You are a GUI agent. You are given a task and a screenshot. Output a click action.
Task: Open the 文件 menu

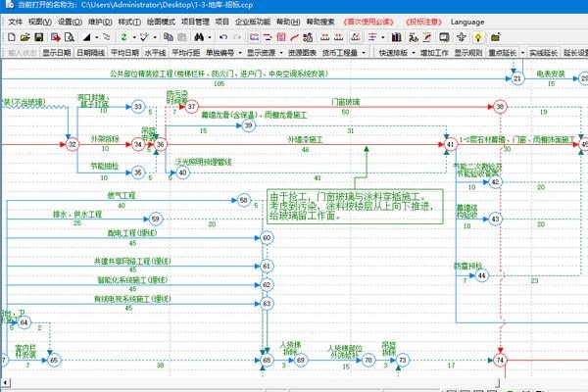14,20
